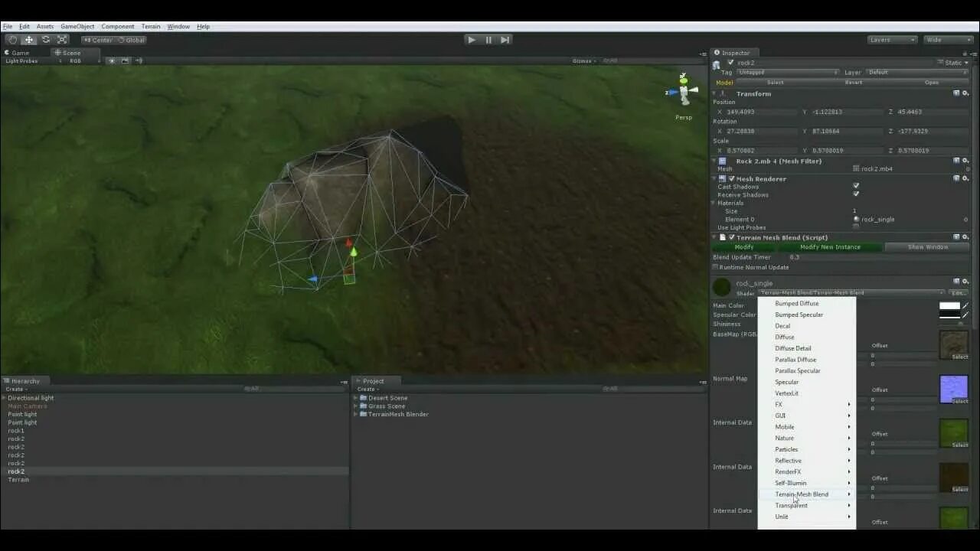Image resolution: width=980 pixels, height=551 pixels.
Task: Toggle Terrain Mesh Blend script enabled checkbox
Action: click(731, 237)
